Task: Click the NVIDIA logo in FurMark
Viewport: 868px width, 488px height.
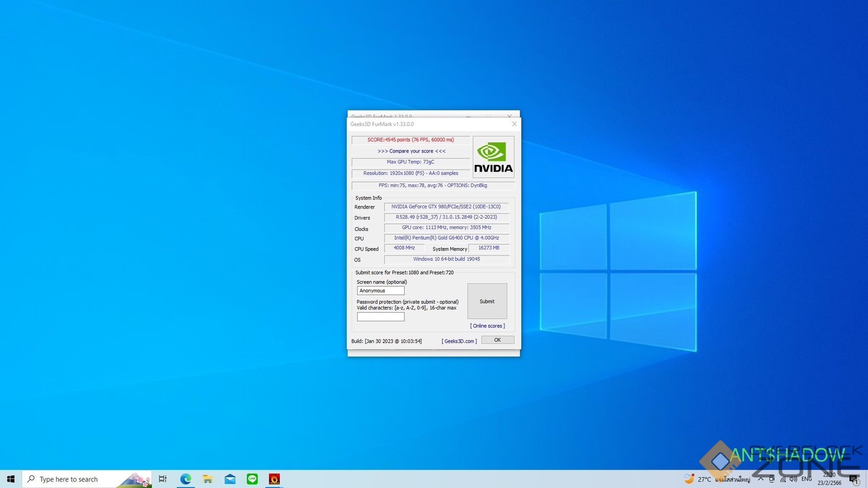Action: (x=493, y=157)
